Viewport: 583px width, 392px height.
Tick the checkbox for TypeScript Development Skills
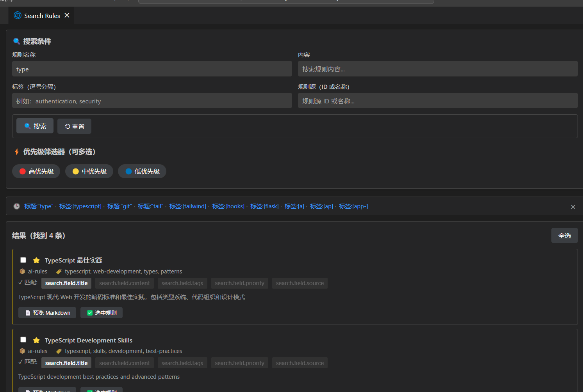[x=23, y=340]
